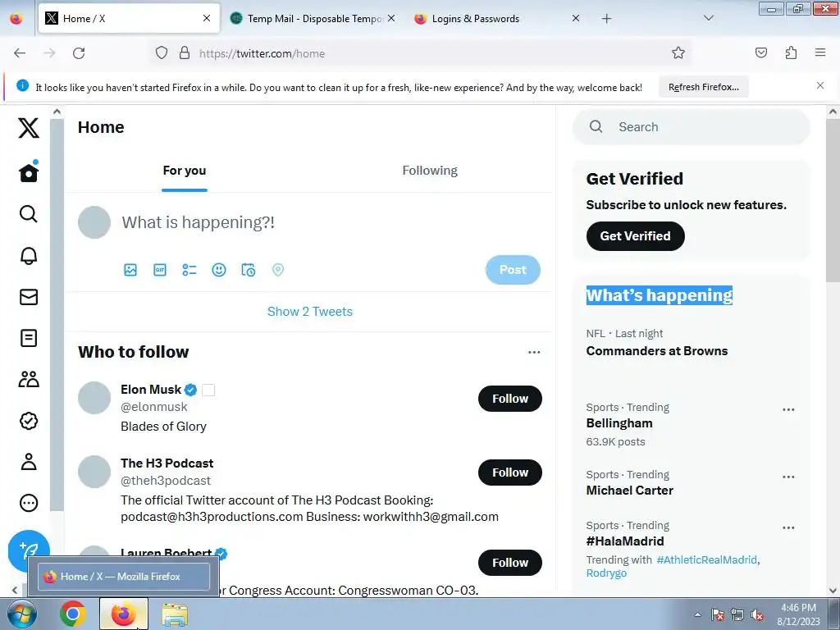Show hidden system tray icons arrow
Viewport: 840px width, 630px height.
click(697, 614)
